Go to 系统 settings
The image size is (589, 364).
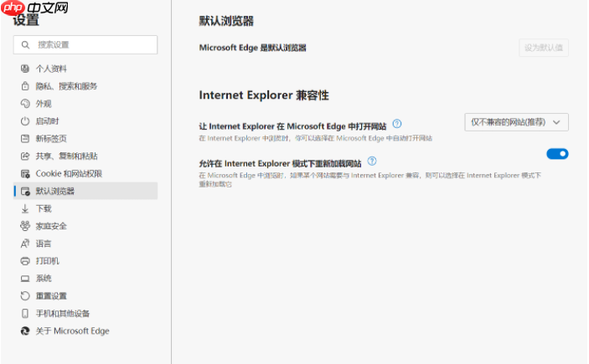[85, 279]
